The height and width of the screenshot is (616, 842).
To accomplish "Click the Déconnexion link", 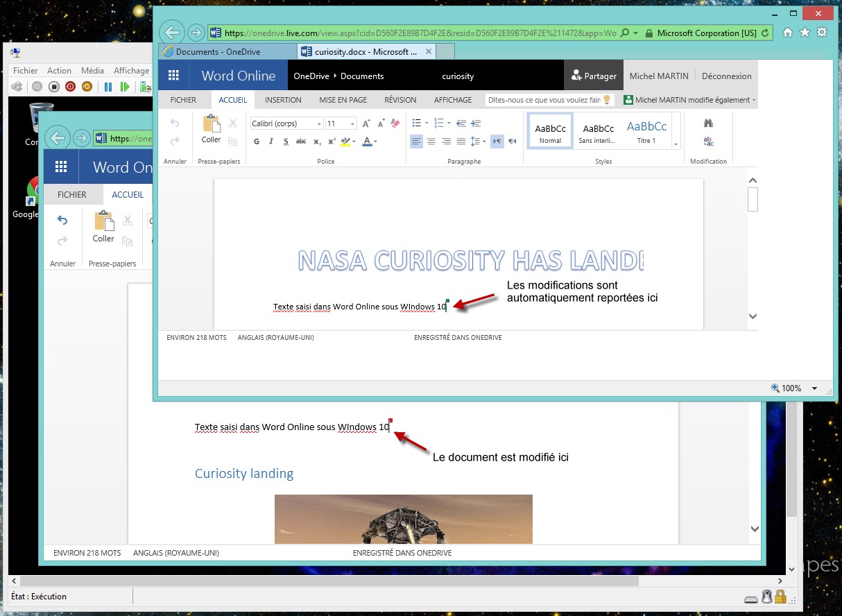I will tap(726, 76).
